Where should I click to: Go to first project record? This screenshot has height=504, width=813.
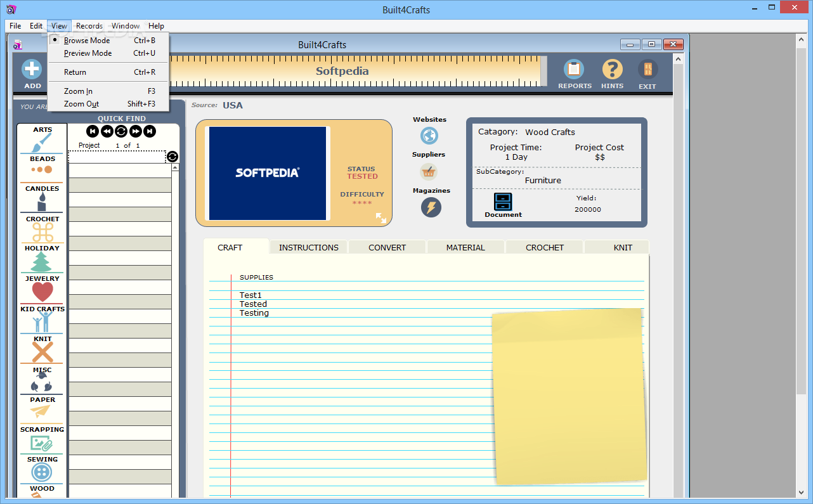coord(93,131)
